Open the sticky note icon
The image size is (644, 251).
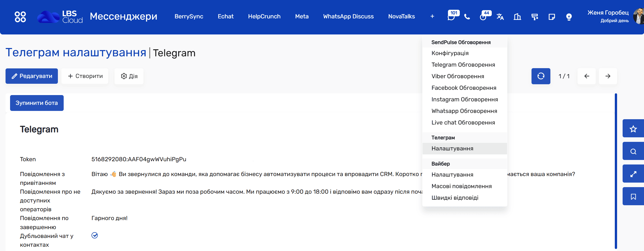tap(552, 17)
